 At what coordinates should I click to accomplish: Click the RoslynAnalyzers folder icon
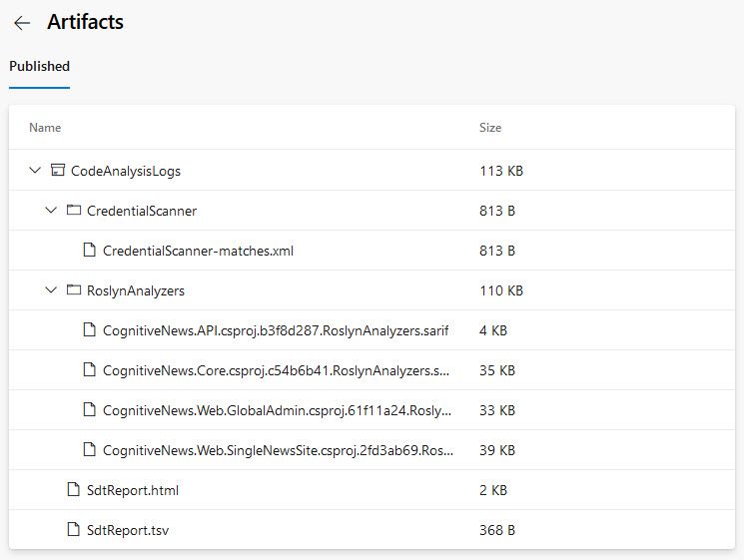[x=73, y=290]
